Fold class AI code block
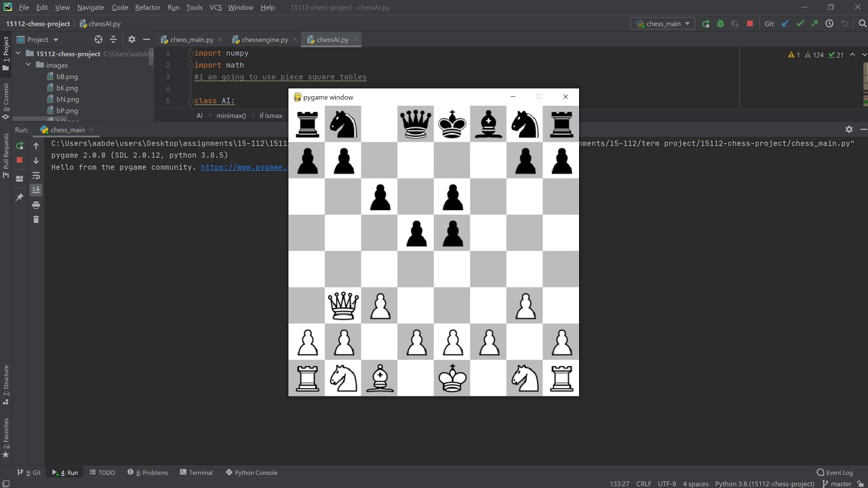Screen dimensions: 868x488 tap(191, 101)
